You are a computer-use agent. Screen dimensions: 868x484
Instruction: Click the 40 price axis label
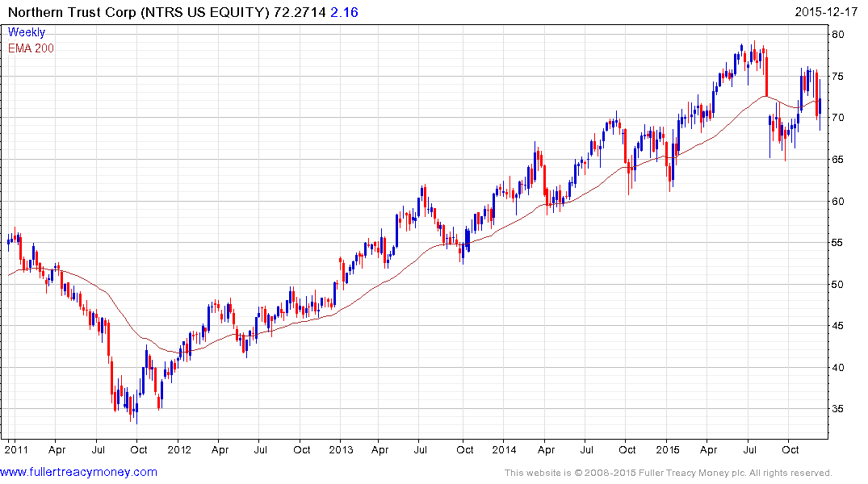tap(838, 367)
